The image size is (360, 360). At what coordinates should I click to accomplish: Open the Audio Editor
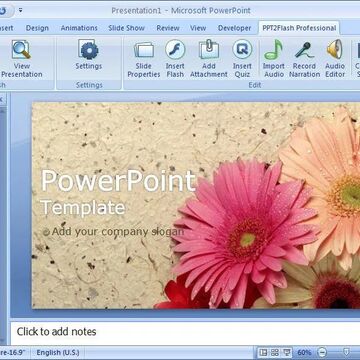(335, 59)
